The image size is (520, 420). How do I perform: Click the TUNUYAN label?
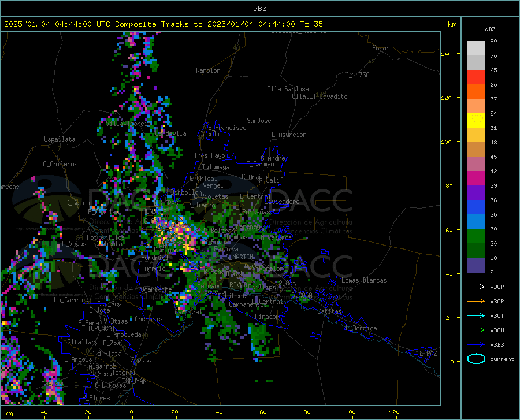[134, 381]
